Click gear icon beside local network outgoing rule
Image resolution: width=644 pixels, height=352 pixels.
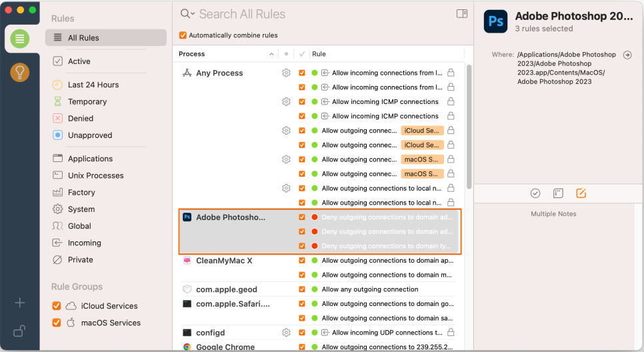286,188
